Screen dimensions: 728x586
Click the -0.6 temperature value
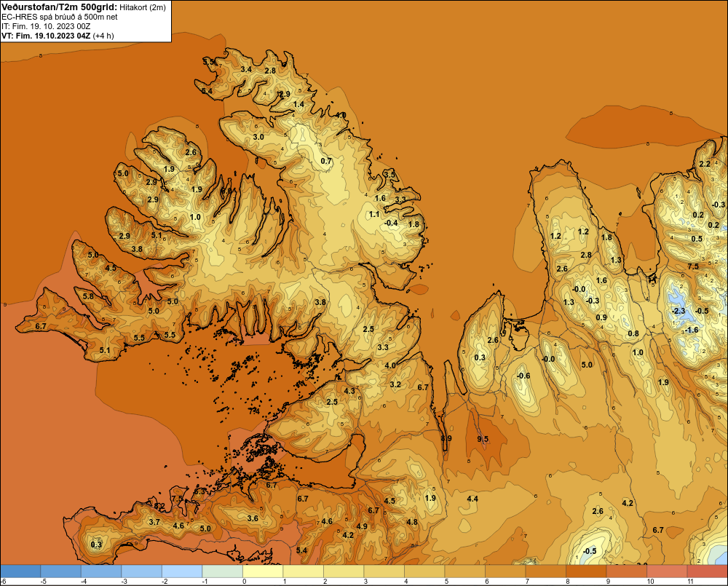coord(523,376)
